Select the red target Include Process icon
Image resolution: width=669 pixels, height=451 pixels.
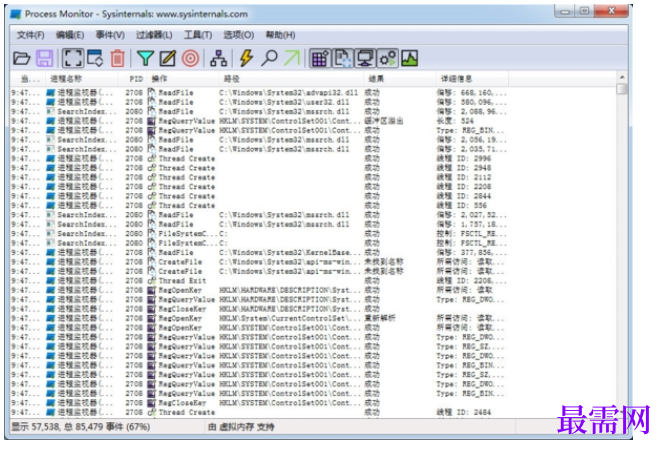[190, 58]
